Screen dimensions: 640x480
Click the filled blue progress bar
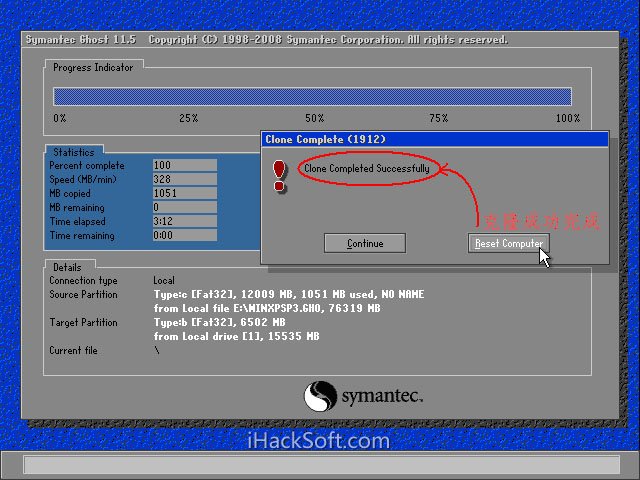312,96
